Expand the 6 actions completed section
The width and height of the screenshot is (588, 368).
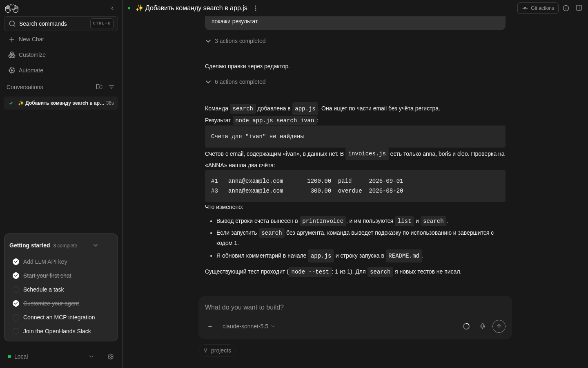(236, 82)
